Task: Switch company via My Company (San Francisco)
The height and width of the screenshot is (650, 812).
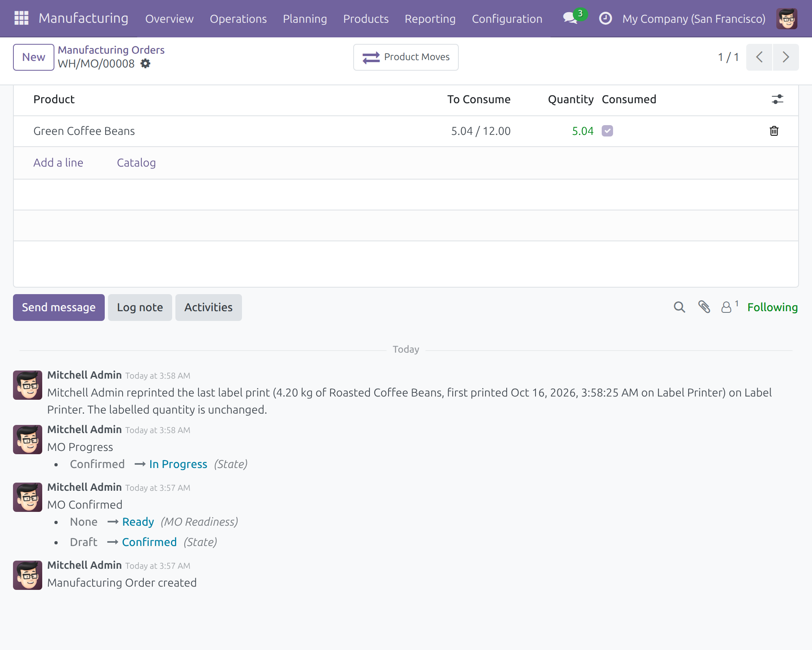Action: 694,19
